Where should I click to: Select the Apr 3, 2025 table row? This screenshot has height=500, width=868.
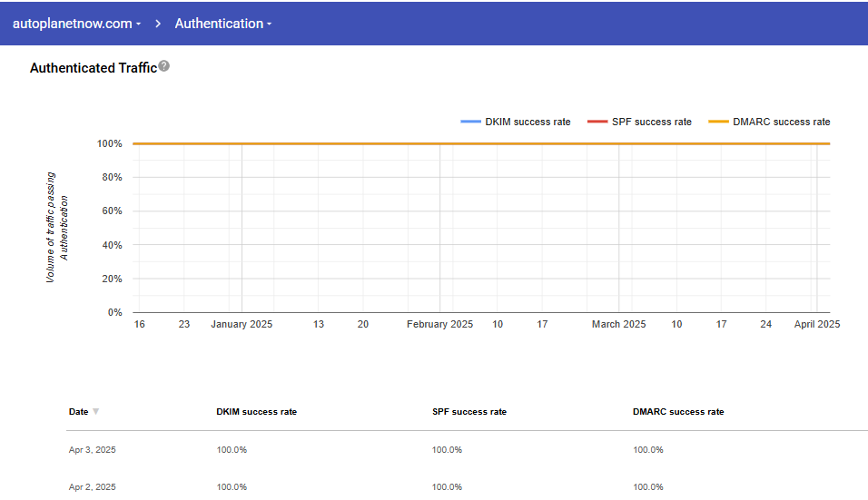tap(93, 450)
